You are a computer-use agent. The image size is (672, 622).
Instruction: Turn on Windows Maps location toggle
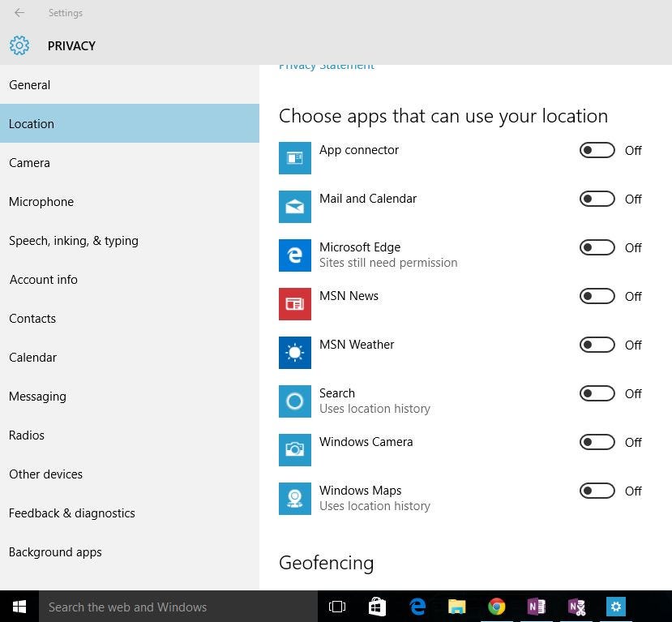[597, 491]
